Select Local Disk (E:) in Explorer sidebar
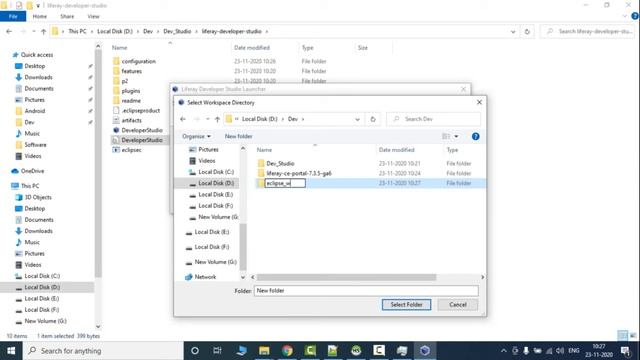640x360 pixels. point(42,299)
